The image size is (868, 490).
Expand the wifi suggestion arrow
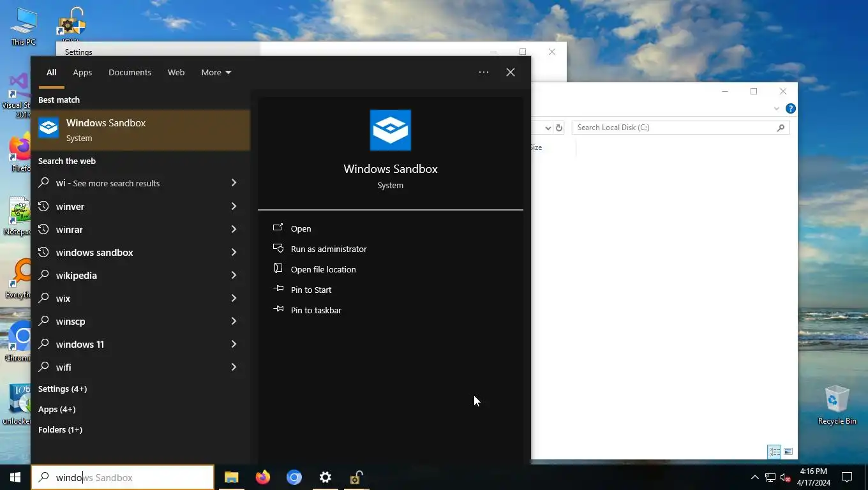pyautogui.click(x=234, y=367)
